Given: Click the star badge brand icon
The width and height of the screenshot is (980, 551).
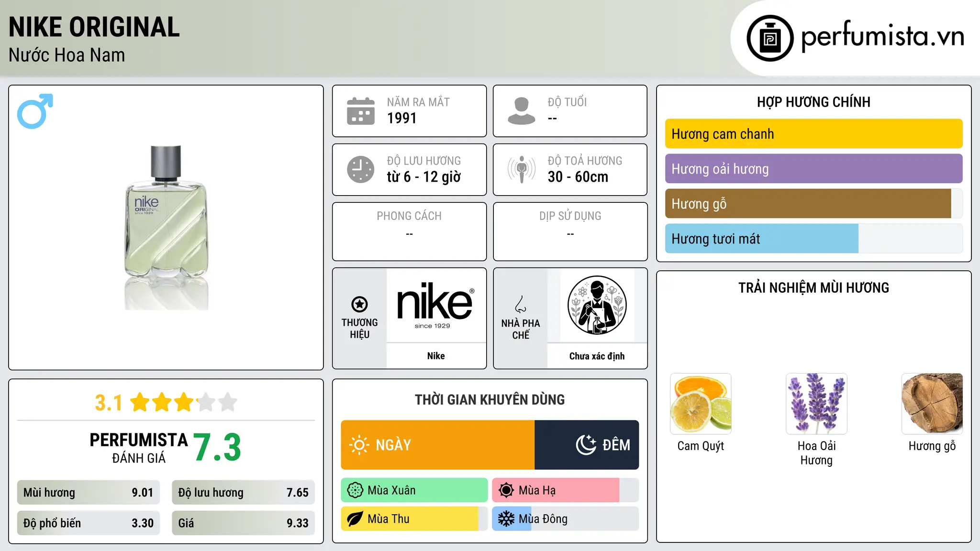Looking at the screenshot, I should pos(359,304).
